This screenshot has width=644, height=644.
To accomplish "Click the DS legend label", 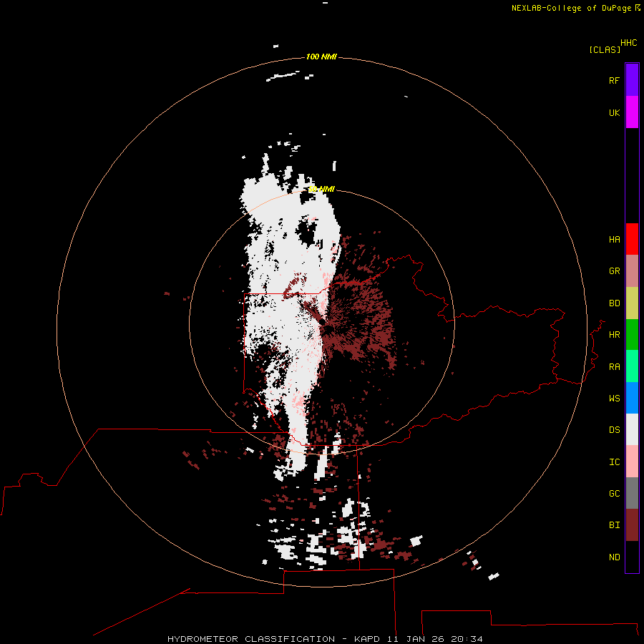I will click(x=615, y=430).
